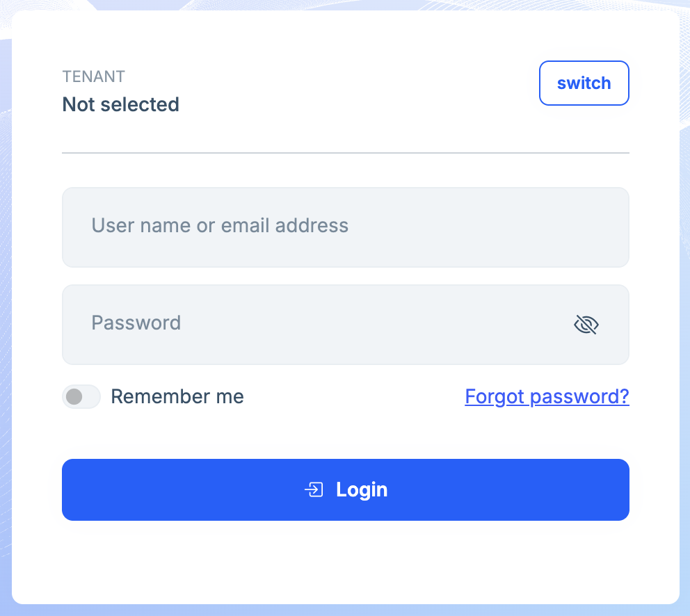The width and height of the screenshot is (690, 616).
Task: Click the gray knob of the Remember me toggle
Action: [74, 397]
